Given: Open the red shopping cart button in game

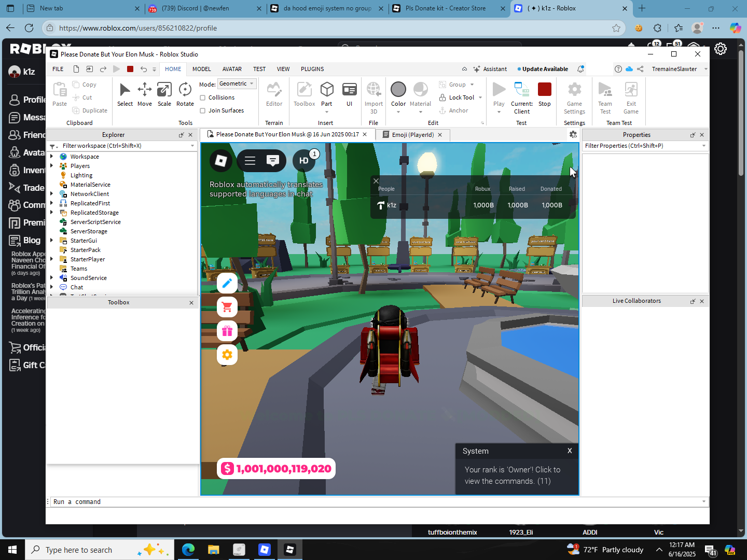Looking at the screenshot, I should coord(227,307).
